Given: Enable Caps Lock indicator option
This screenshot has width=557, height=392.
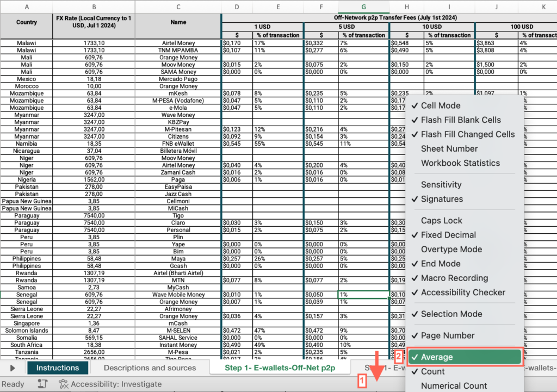Looking at the screenshot, I should click(465, 221).
